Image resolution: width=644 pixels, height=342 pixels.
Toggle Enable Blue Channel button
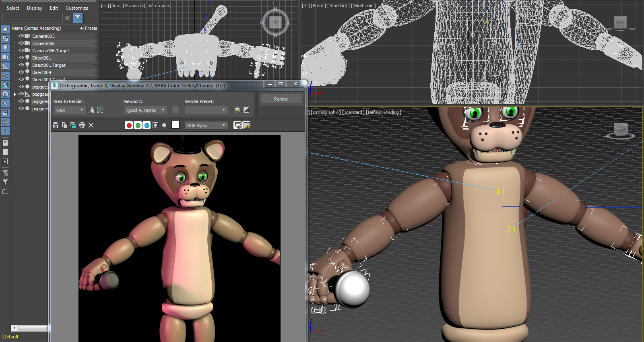click(x=147, y=125)
